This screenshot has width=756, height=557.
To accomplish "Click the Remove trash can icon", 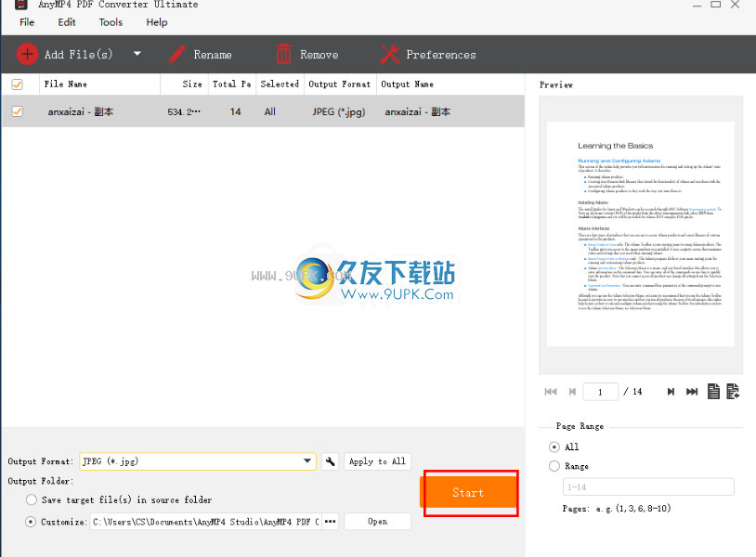I will pyautogui.click(x=283, y=54).
